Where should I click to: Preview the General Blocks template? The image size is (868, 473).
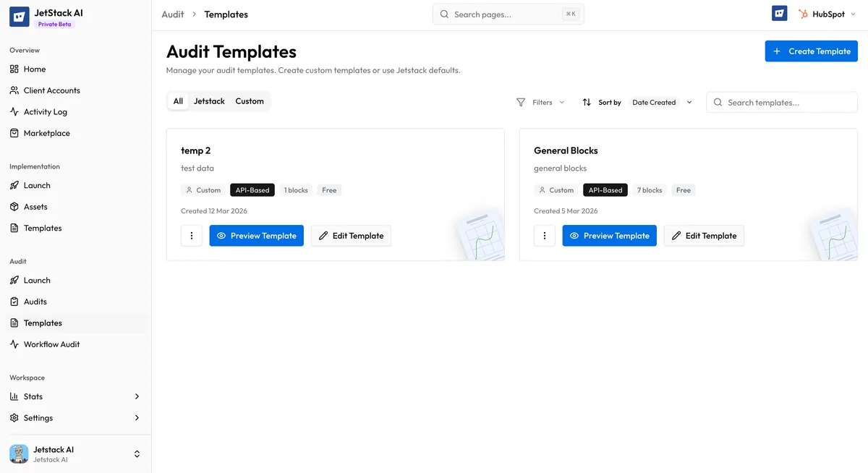(x=609, y=235)
